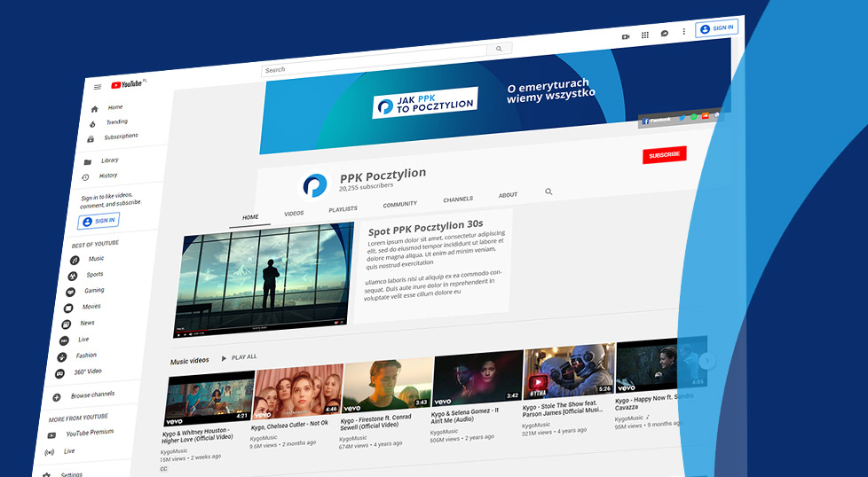Click the News icon in sidebar
The image size is (868, 477).
(67, 325)
